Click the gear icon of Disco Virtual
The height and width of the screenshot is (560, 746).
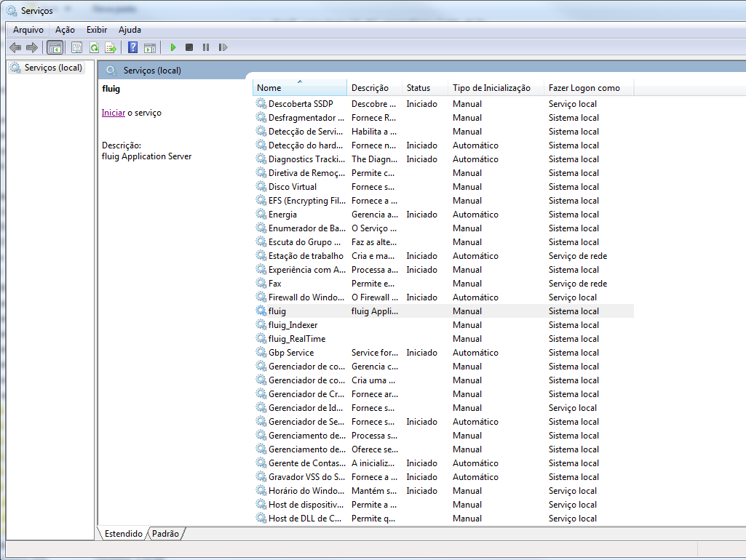pyautogui.click(x=261, y=187)
